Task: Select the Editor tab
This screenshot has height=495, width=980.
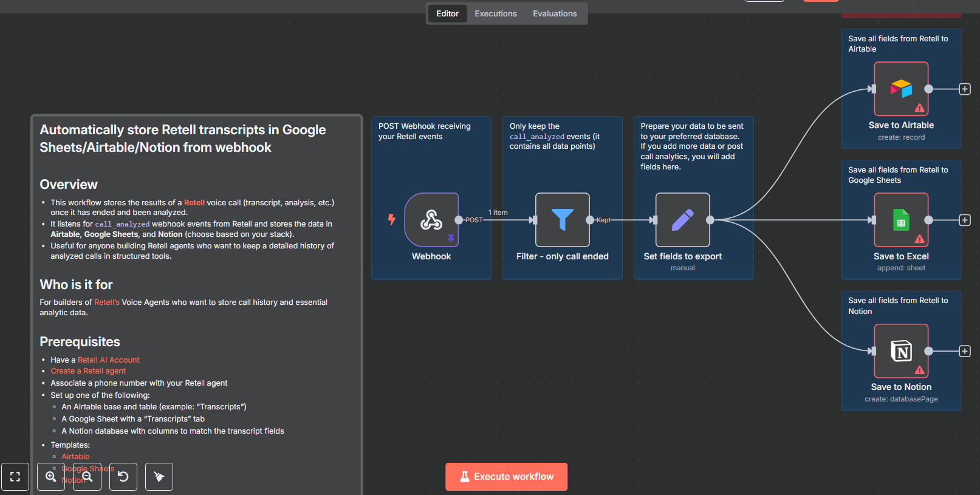Action: click(447, 13)
